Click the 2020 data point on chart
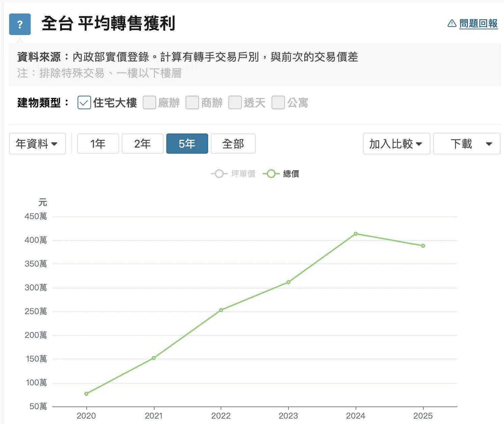 pos(86,393)
